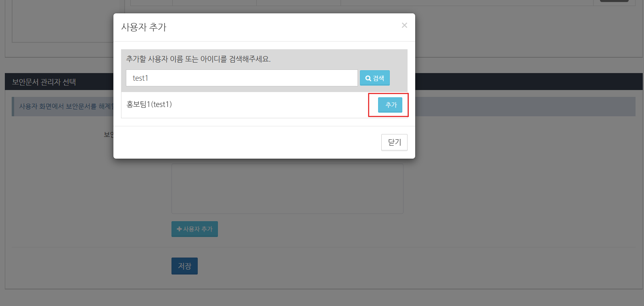Click the test1 search input field

[x=242, y=78]
